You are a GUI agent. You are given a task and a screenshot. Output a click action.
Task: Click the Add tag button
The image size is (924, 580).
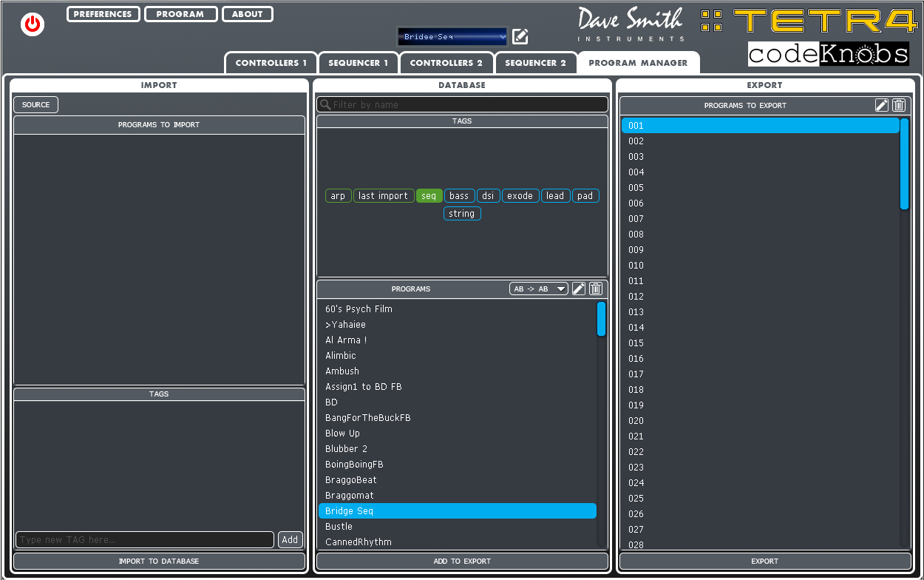(x=291, y=540)
